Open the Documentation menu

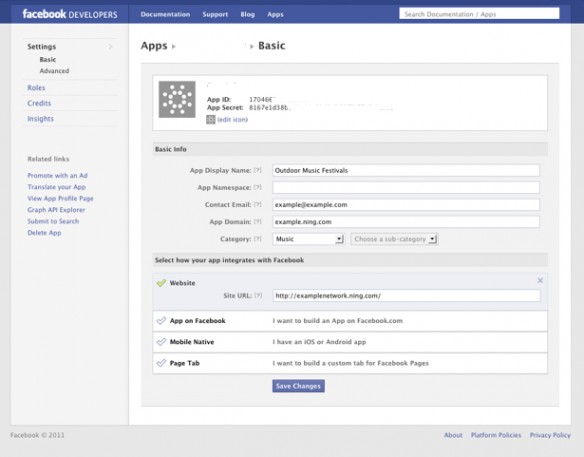coord(165,14)
